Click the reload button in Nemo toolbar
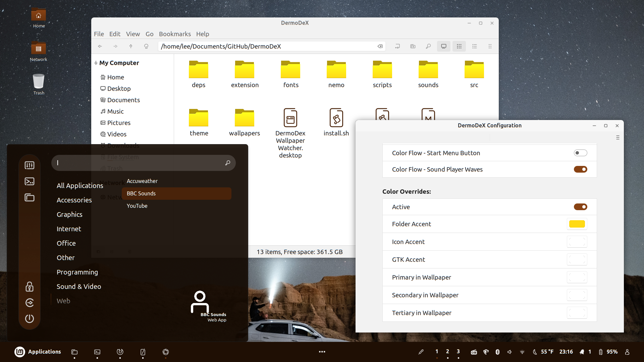 tap(146, 46)
